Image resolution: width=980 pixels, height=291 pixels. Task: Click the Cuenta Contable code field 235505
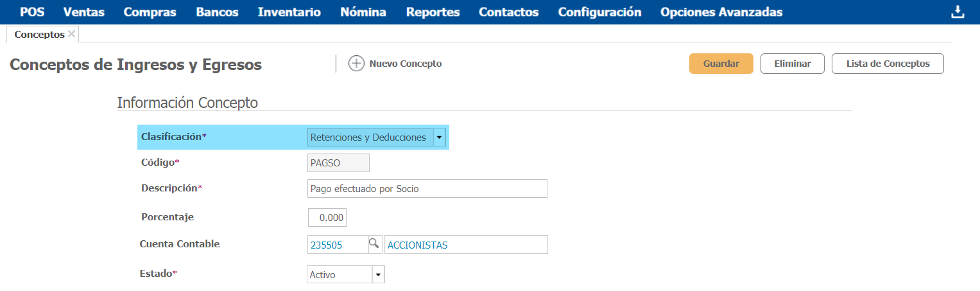(x=337, y=245)
